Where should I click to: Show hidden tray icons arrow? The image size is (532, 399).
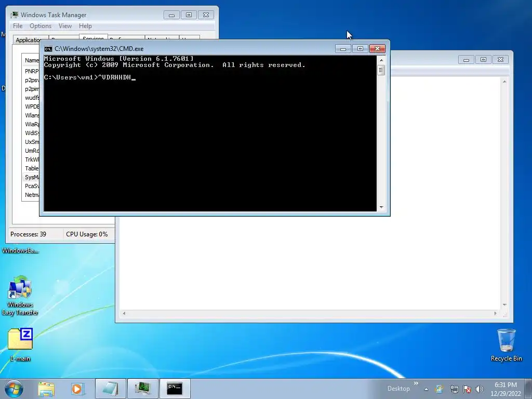pyautogui.click(x=426, y=389)
